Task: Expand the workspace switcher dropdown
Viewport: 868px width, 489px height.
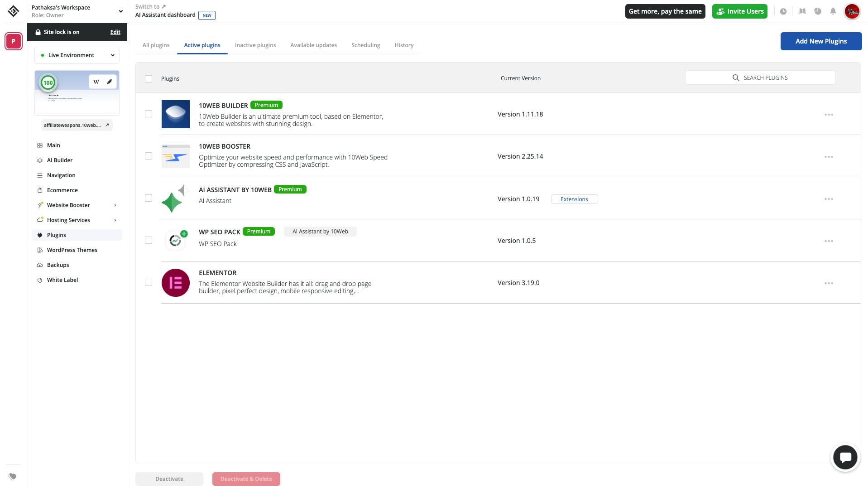Action: tap(120, 11)
